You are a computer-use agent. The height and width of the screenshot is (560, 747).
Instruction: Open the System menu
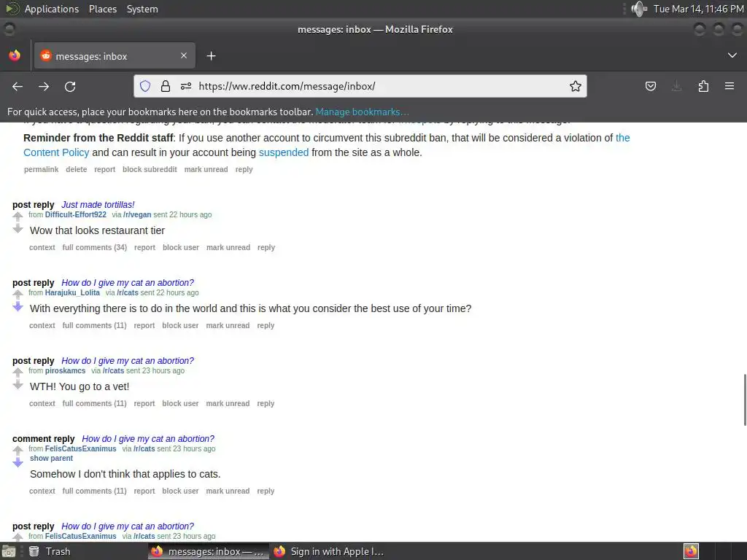pyautogui.click(x=142, y=9)
